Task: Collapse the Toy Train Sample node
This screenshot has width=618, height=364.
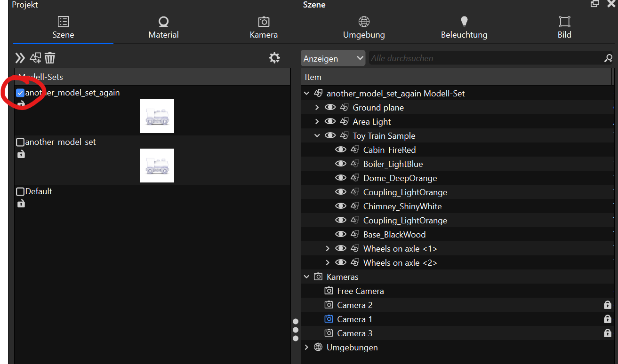Action: coord(317,136)
